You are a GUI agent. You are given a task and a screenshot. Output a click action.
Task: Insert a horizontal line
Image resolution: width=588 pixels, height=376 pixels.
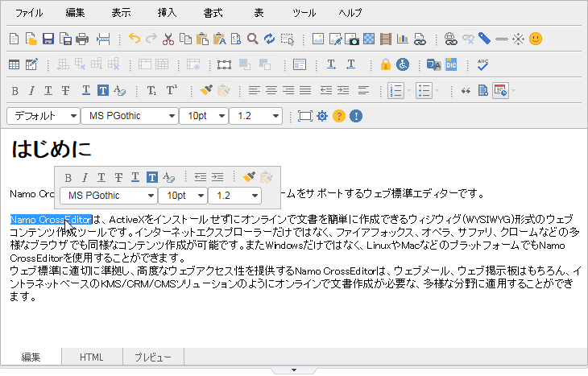point(501,39)
